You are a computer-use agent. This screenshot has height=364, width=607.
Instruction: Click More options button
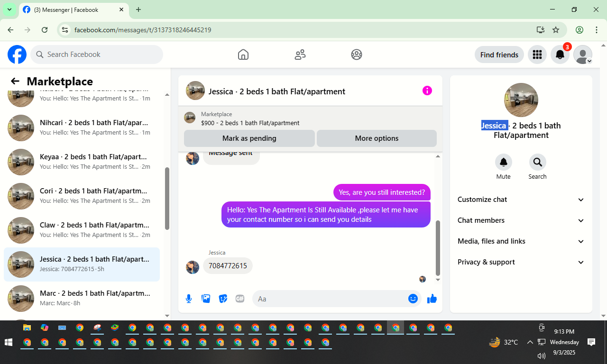click(x=377, y=138)
